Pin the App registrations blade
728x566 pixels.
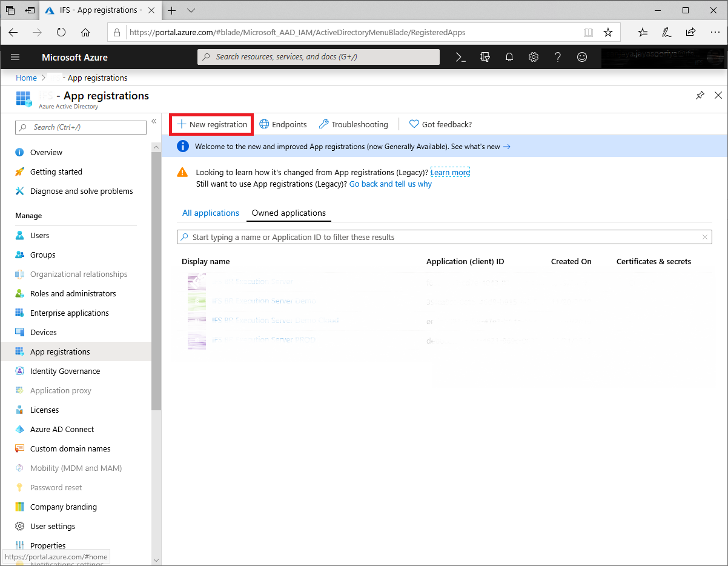[700, 96]
